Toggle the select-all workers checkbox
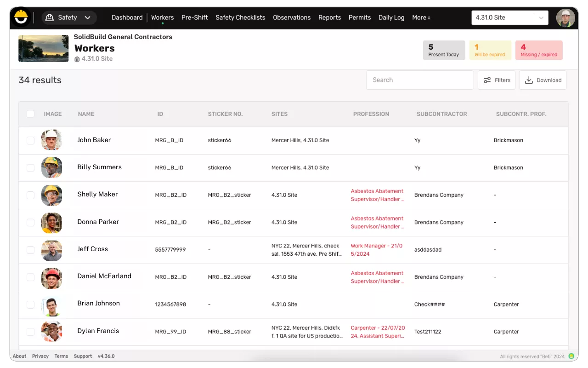This screenshot has width=588, height=368. pyautogui.click(x=30, y=114)
